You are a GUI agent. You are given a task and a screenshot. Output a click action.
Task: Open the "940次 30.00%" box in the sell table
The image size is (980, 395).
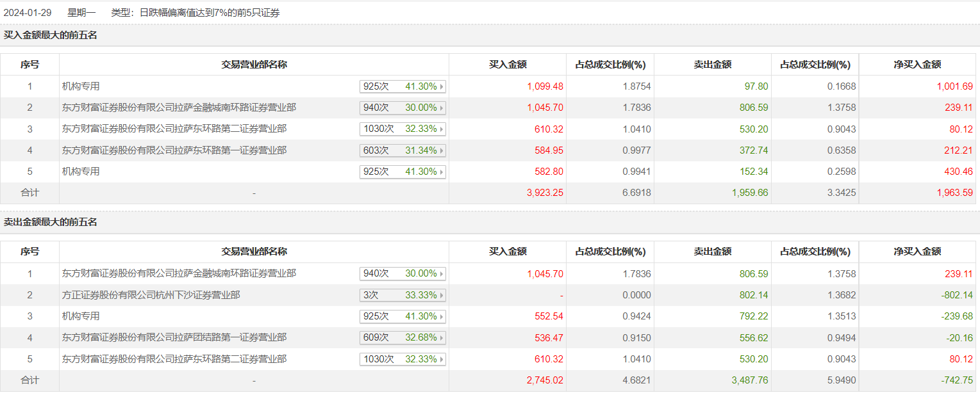coord(442,274)
